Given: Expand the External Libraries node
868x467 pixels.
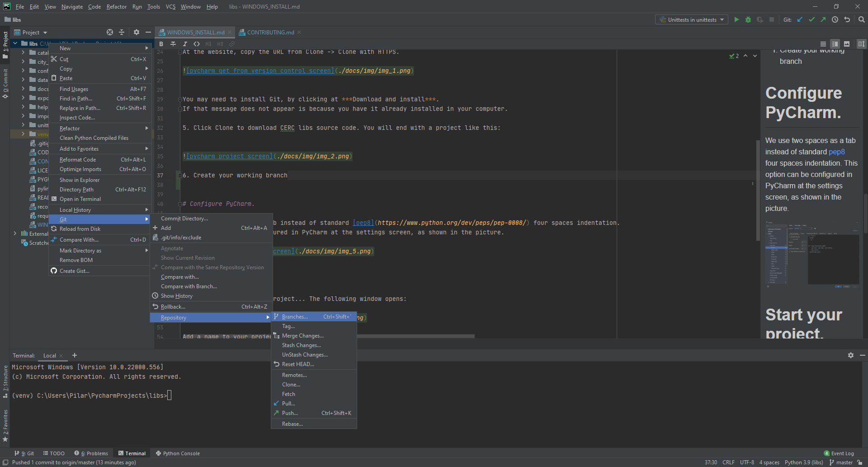Looking at the screenshot, I should [15, 233].
